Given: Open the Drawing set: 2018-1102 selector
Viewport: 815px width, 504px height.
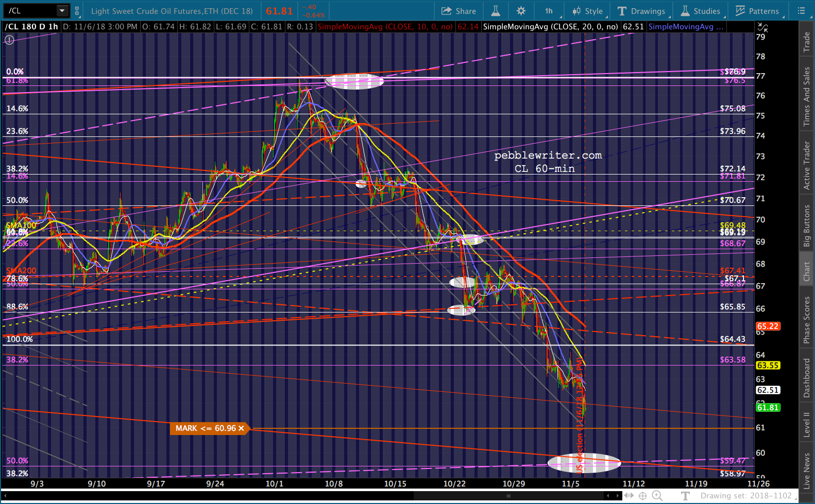Looking at the screenshot, I should 746,496.
